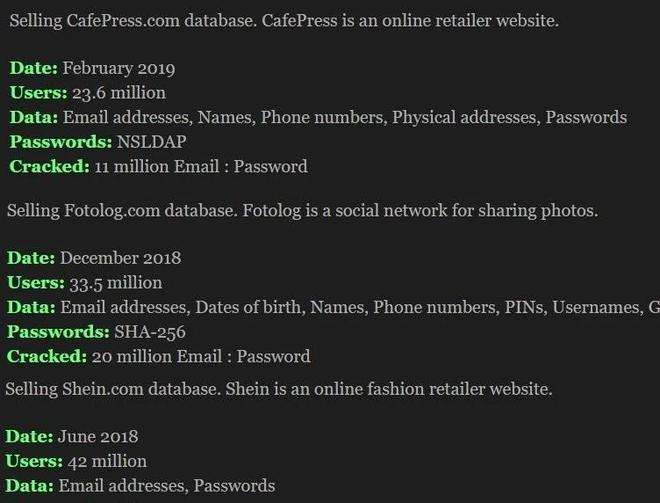Click the 'NSLDAP' password type text
The height and width of the screenshot is (503, 660).
click(151, 142)
